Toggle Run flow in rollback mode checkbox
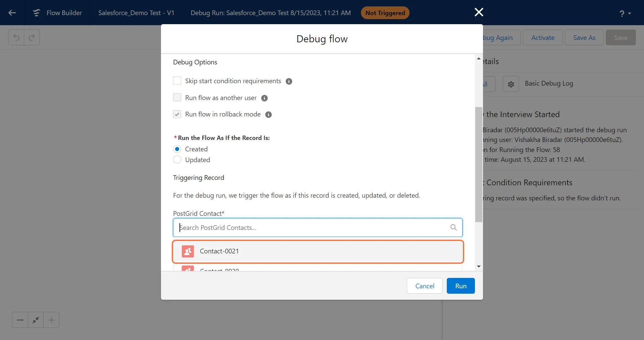 [x=177, y=114]
